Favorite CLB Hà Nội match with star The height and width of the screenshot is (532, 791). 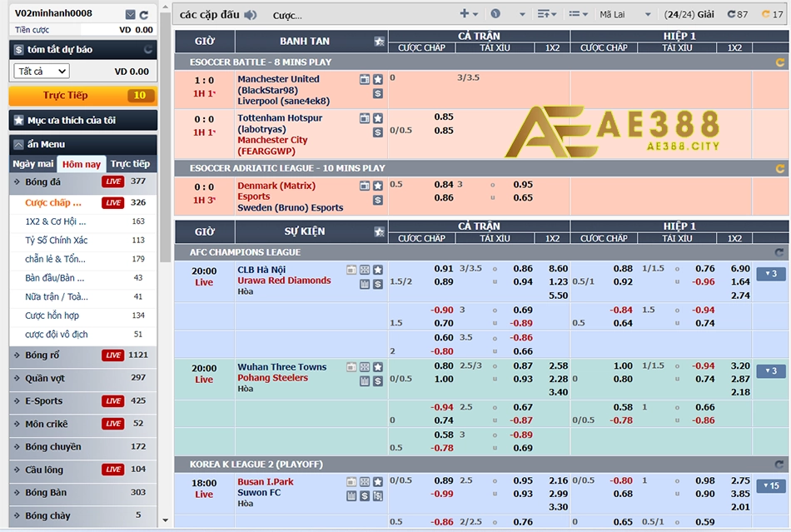[378, 270]
